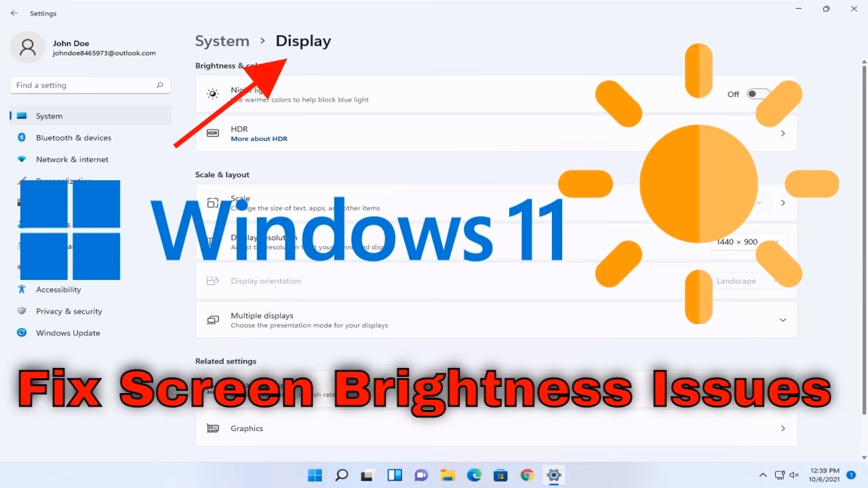Open Graphics settings via its chevron
The height and width of the screenshot is (488, 868).
(783, 428)
